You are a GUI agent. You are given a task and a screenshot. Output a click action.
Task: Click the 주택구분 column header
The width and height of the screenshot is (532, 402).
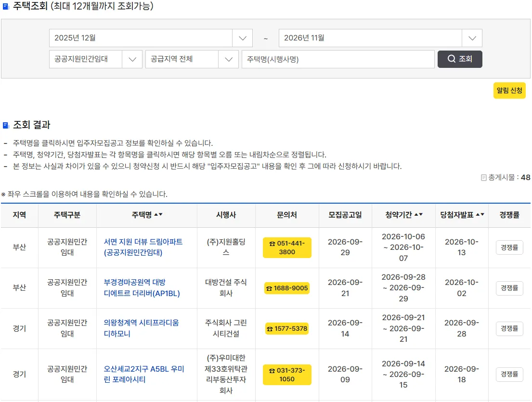point(67,215)
